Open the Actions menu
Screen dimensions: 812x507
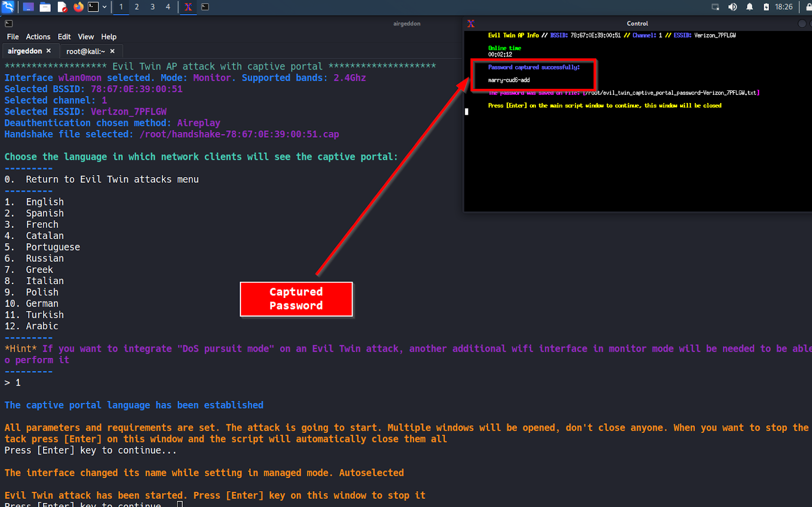tap(38, 37)
